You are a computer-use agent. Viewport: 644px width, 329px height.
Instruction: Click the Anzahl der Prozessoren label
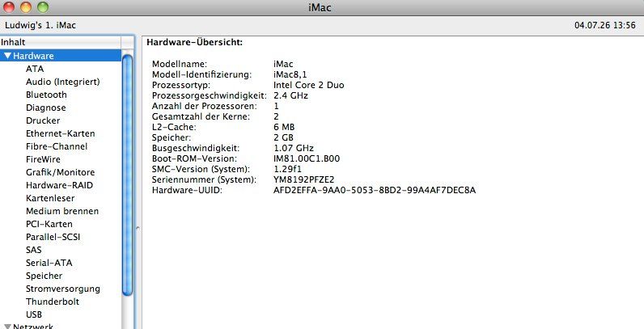205,106
